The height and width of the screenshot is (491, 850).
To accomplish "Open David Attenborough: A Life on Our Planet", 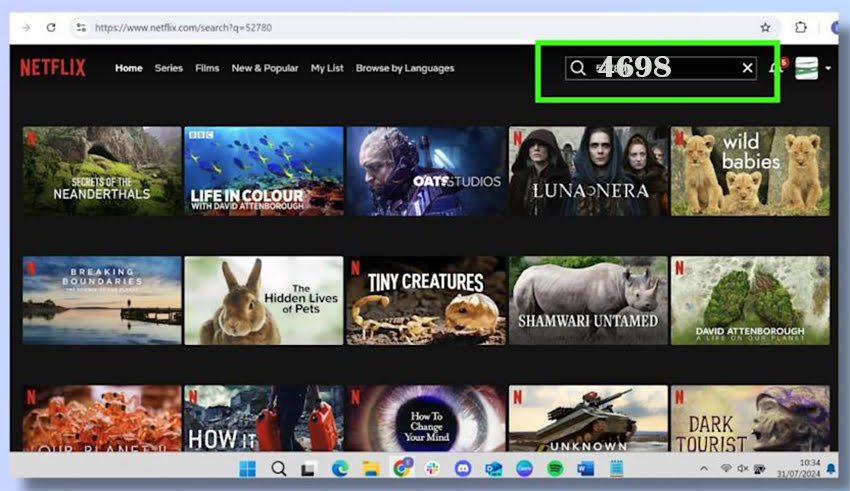I will (750, 300).
